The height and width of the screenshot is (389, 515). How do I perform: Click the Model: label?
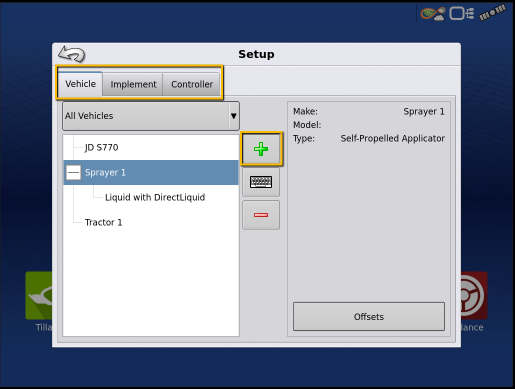coord(307,125)
